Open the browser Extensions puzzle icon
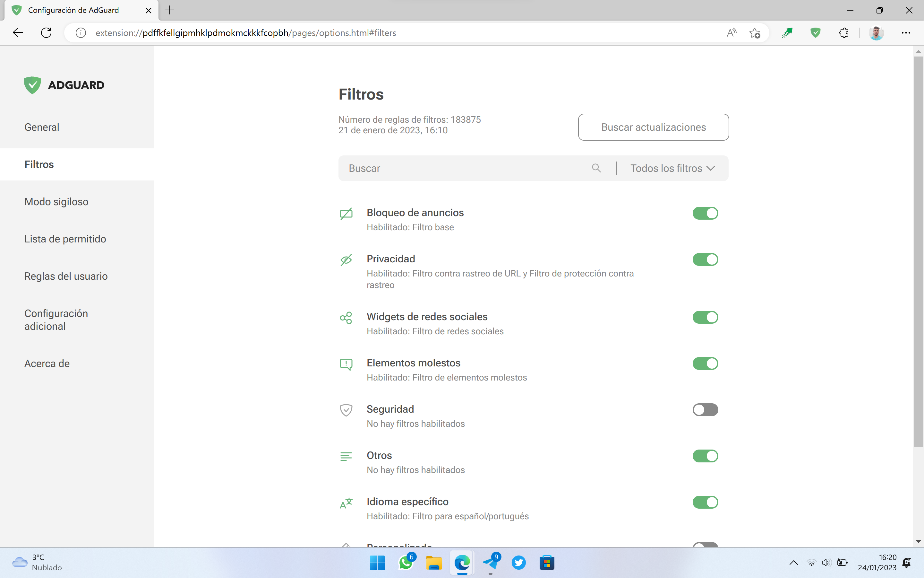 [x=844, y=33]
